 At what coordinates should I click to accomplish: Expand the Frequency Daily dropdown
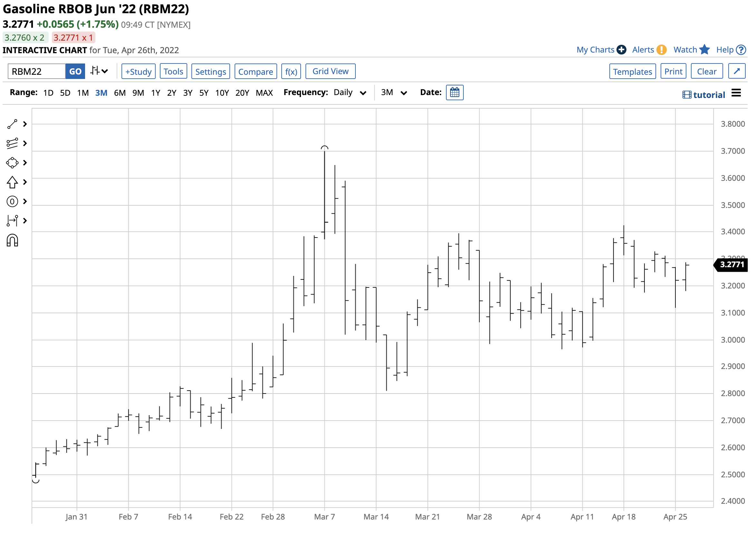pos(351,93)
